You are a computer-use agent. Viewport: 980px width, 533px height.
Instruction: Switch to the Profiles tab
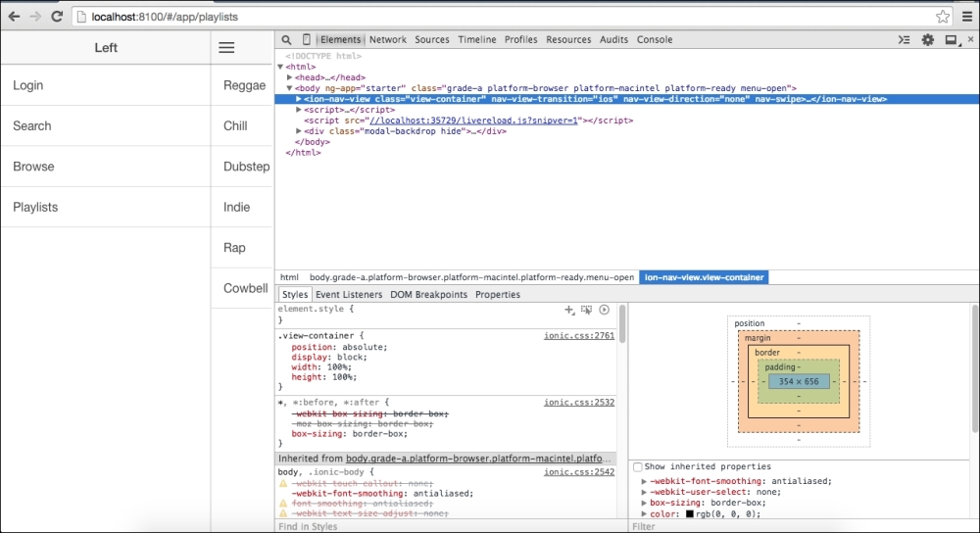pos(520,39)
